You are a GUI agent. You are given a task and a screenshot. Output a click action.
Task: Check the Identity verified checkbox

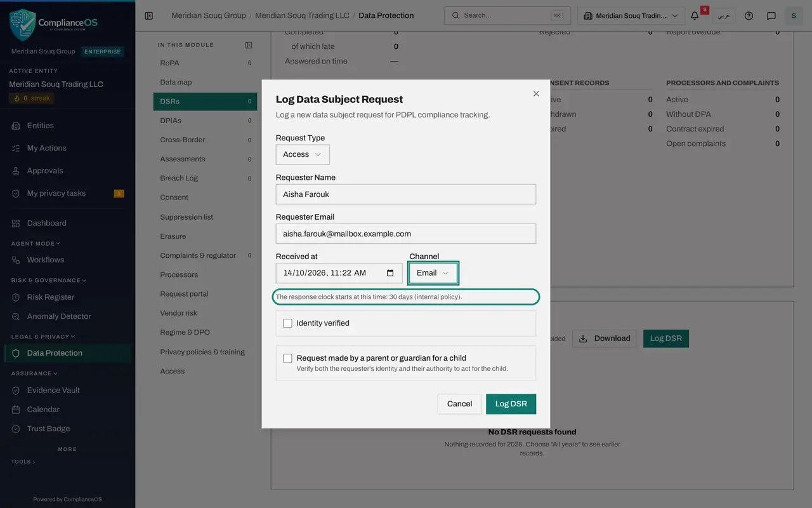pos(287,323)
